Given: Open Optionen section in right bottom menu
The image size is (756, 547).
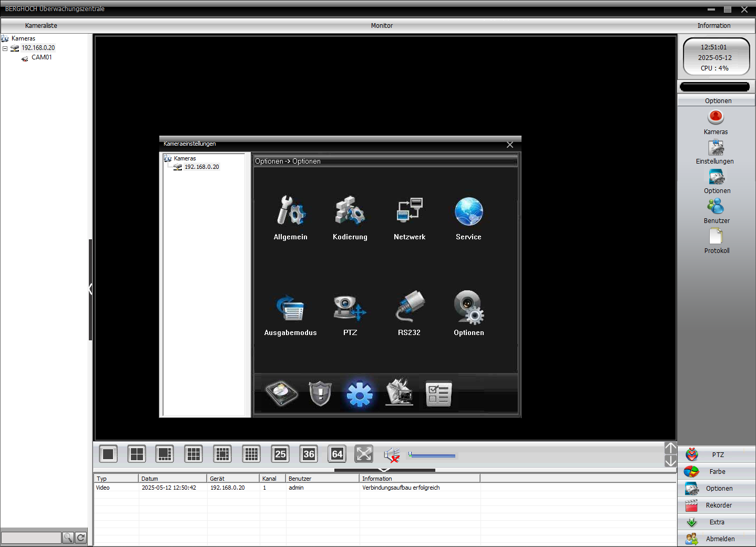Looking at the screenshot, I should 717,488.
